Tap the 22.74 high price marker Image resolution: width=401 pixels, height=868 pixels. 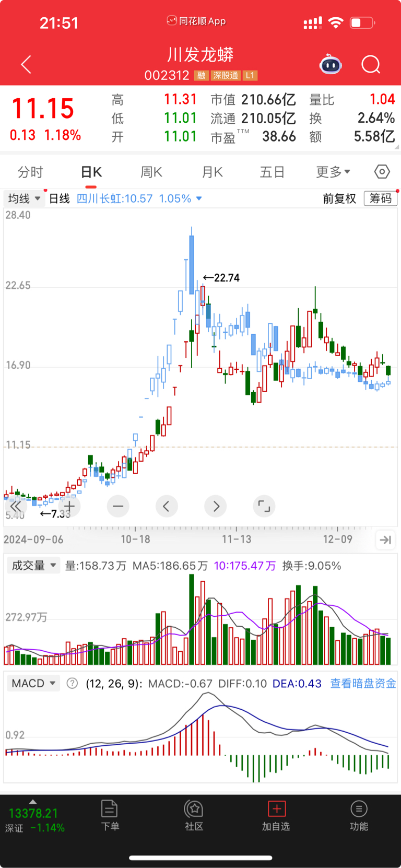(221, 278)
